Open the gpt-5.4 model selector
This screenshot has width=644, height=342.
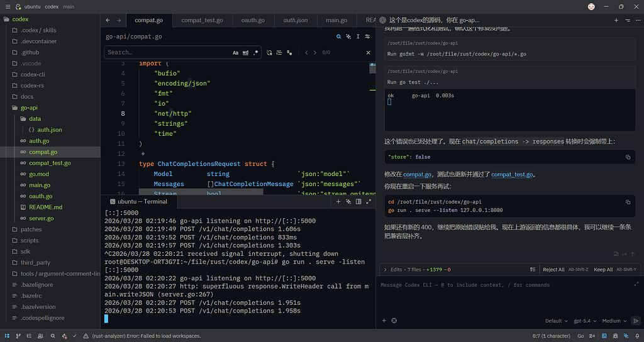click(585, 321)
